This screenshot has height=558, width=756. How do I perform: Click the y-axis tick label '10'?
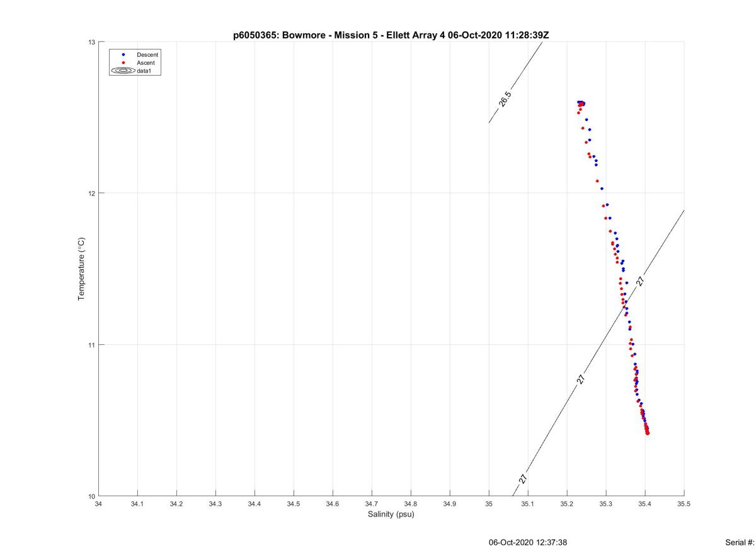click(x=91, y=496)
